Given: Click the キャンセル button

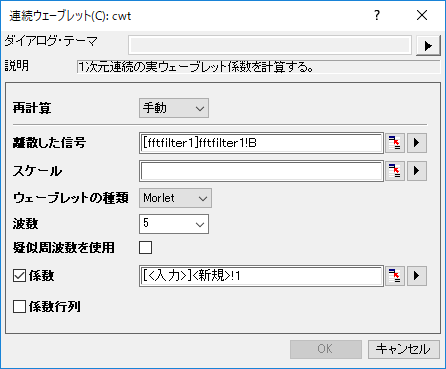Looking at the screenshot, I should pos(404,349).
